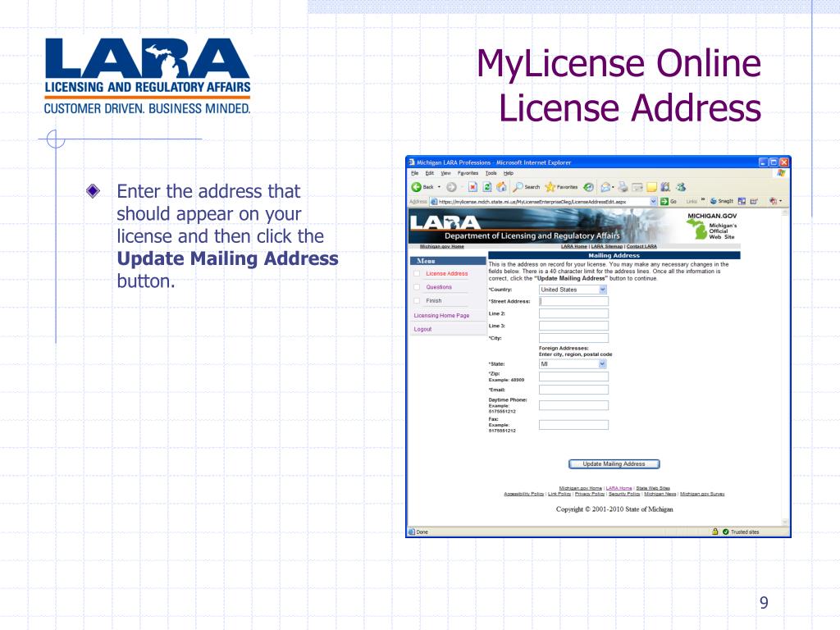This screenshot has width=840, height=630.
Task: Expand the Links toolbar chevron
Action: [x=703, y=201]
